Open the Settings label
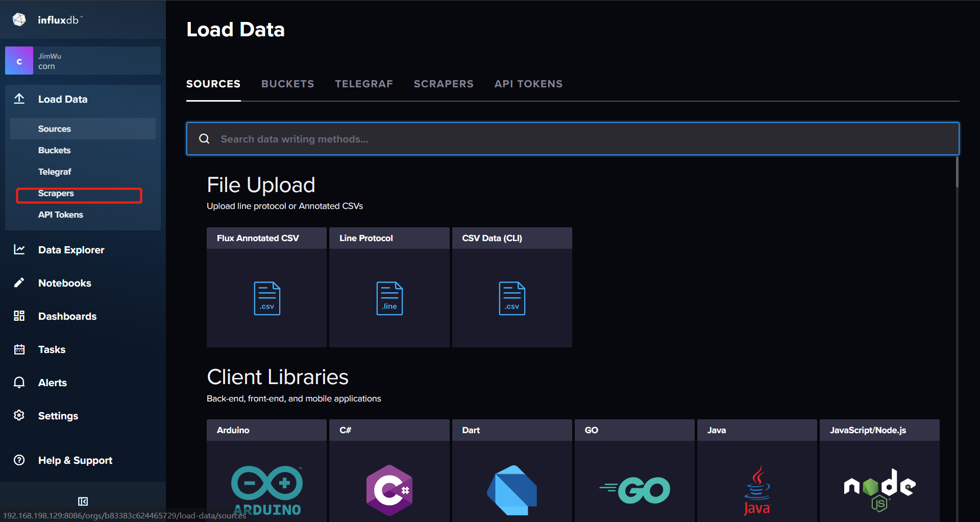This screenshot has height=522, width=980. 58,416
